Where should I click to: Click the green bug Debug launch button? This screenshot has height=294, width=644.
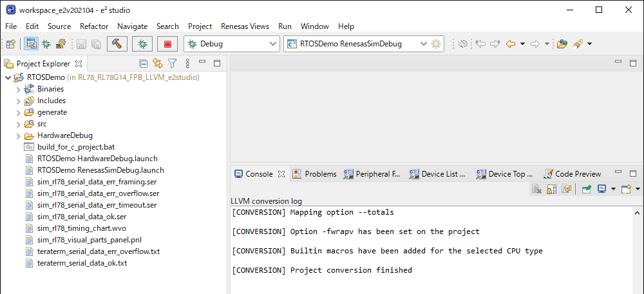click(x=142, y=44)
